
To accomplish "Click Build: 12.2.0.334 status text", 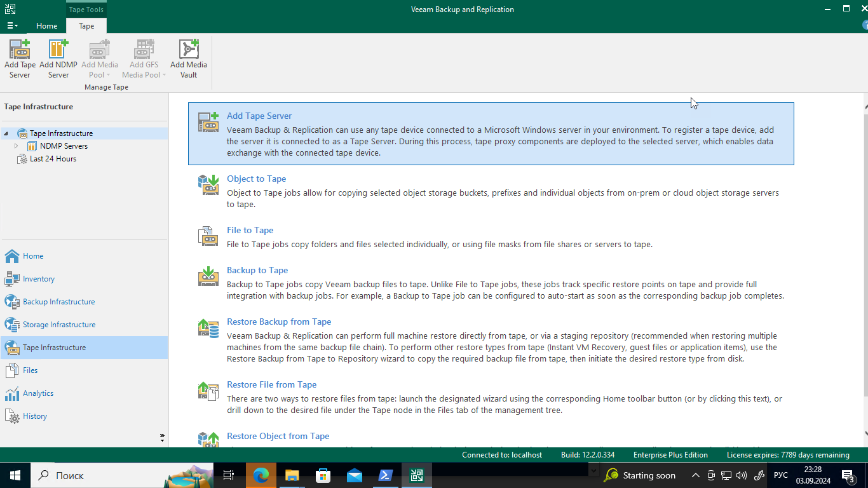I will (x=588, y=455).
